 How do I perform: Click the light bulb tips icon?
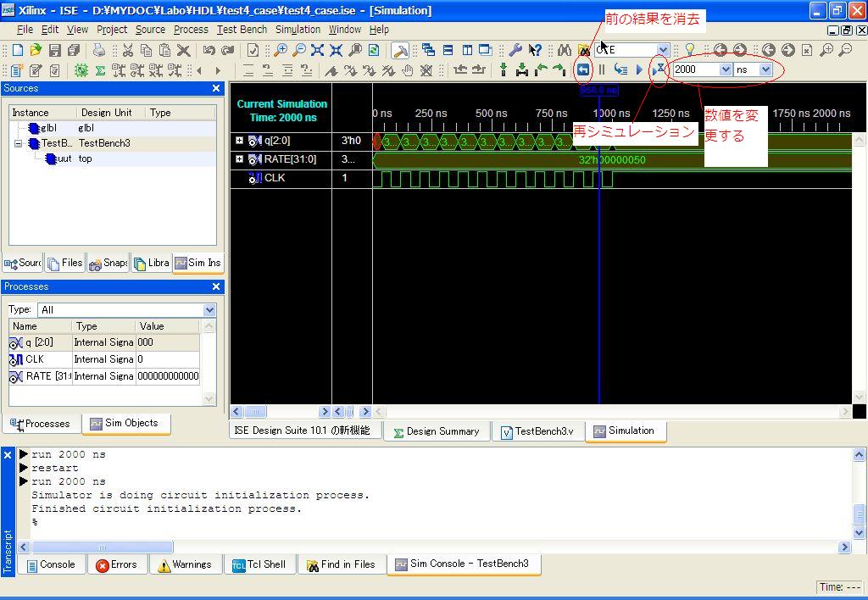pyautogui.click(x=690, y=50)
